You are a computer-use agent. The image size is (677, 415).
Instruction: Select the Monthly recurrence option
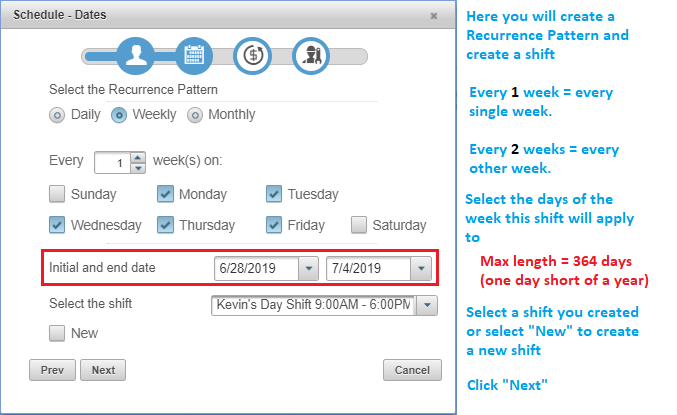(195, 115)
